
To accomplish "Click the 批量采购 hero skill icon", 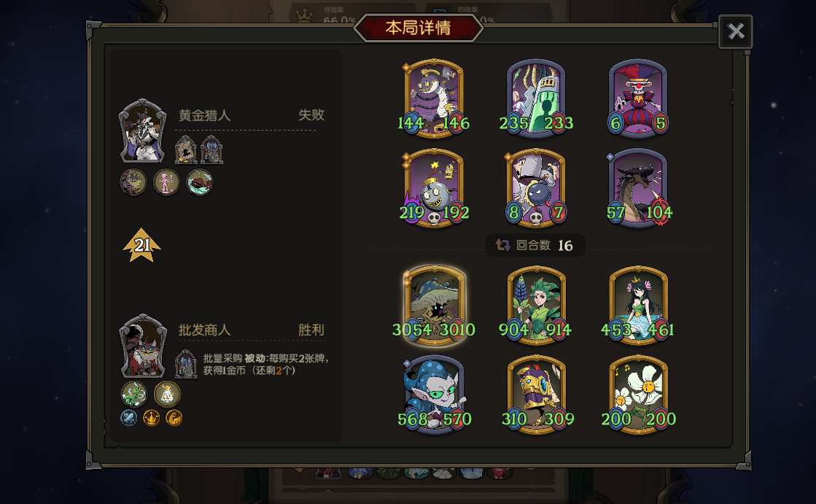I will tap(186, 364).
